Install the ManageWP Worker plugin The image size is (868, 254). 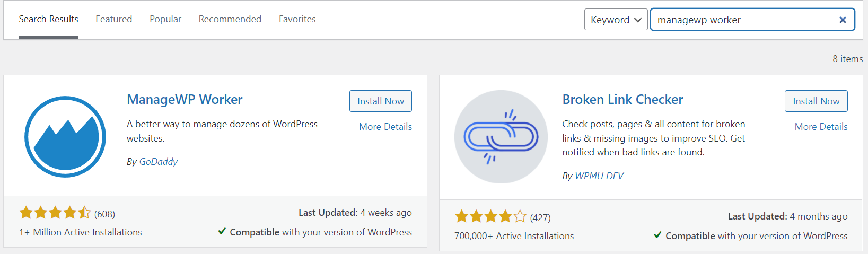[380, 101]
